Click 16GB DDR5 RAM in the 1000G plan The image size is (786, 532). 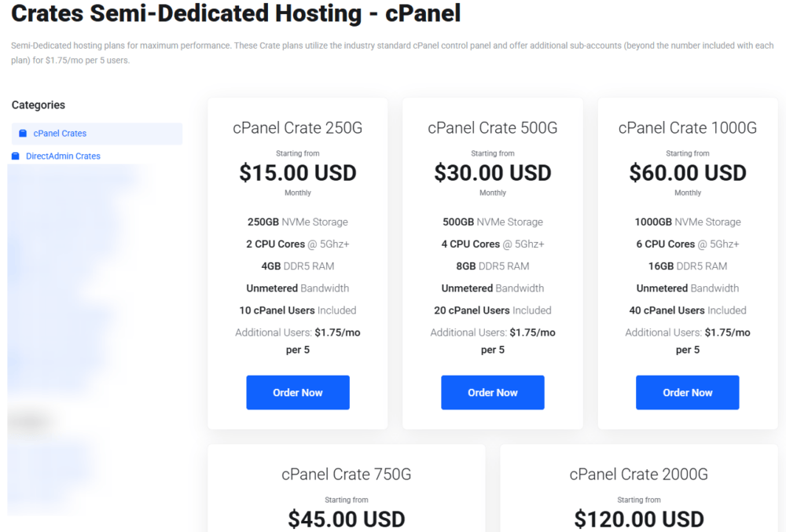tap(687, 266)
